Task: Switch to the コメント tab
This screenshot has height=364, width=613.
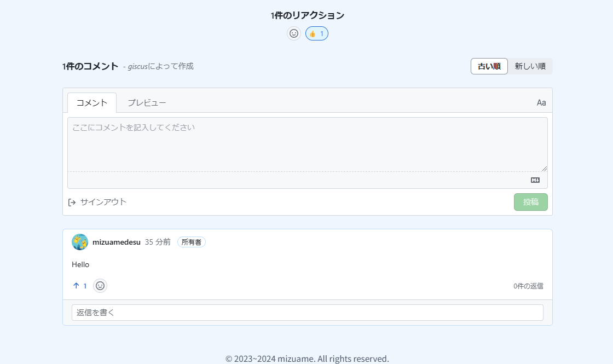Action: tap(92, 102)
